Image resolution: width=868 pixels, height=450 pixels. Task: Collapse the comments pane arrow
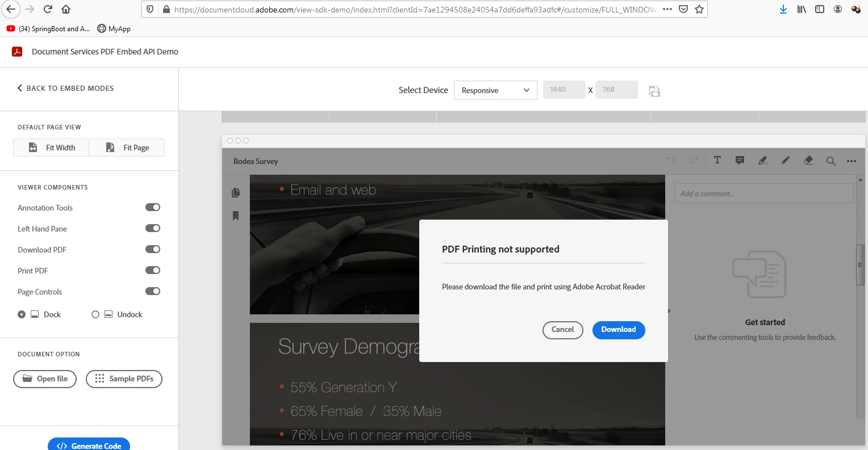[x=669, y=311]
